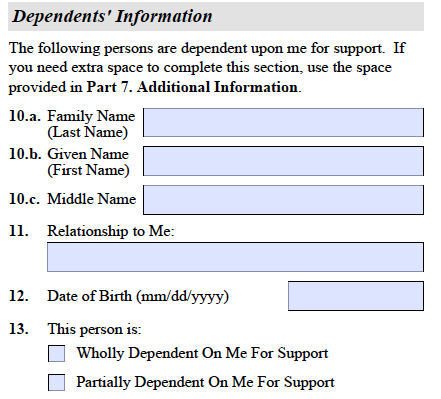
Task: Focus the Middle Name text box
Action: coord(283,200)
